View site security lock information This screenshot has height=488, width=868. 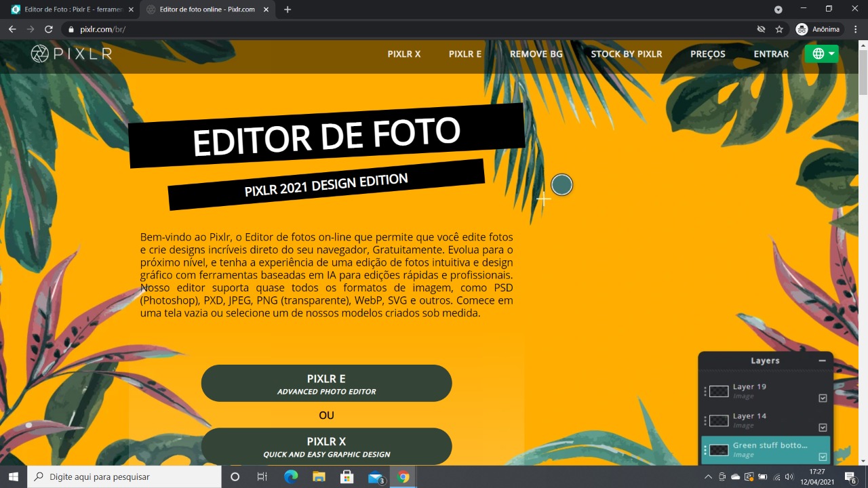[71, 29]
